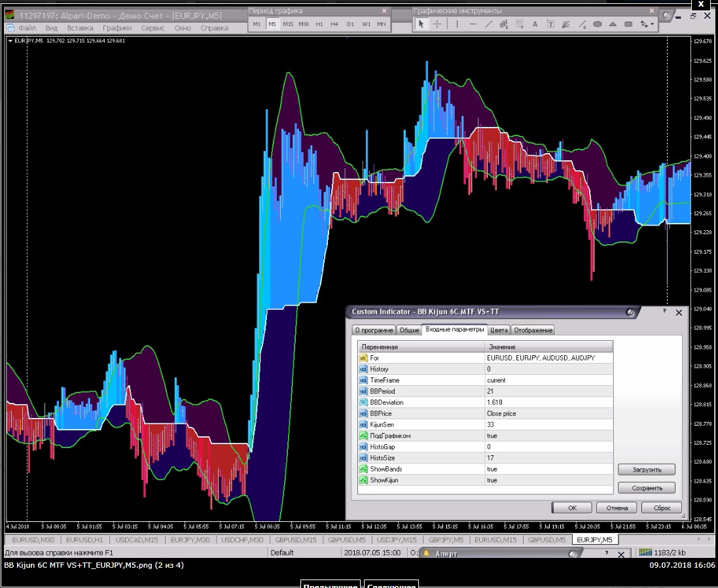This screenshot has width=718, height=588.
Task: Pick the Fibonacci retracement tool
Action: [x=519, y=24]
